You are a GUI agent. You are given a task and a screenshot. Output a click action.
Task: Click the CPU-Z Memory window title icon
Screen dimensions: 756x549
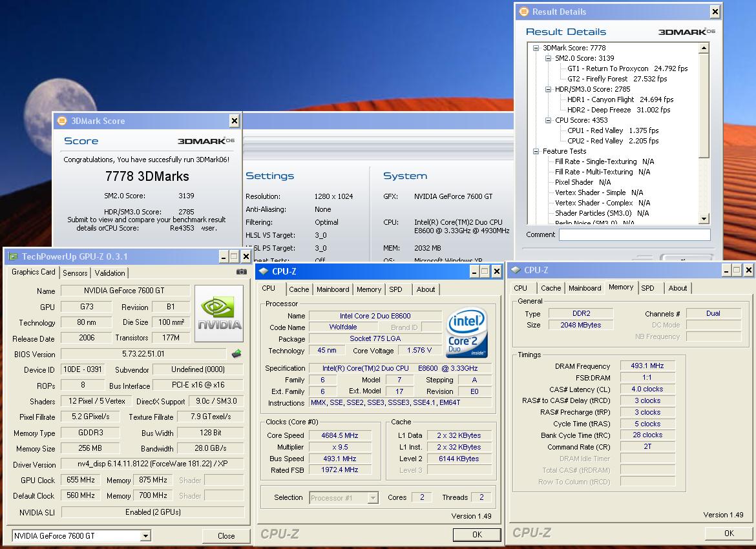point(516,270)
